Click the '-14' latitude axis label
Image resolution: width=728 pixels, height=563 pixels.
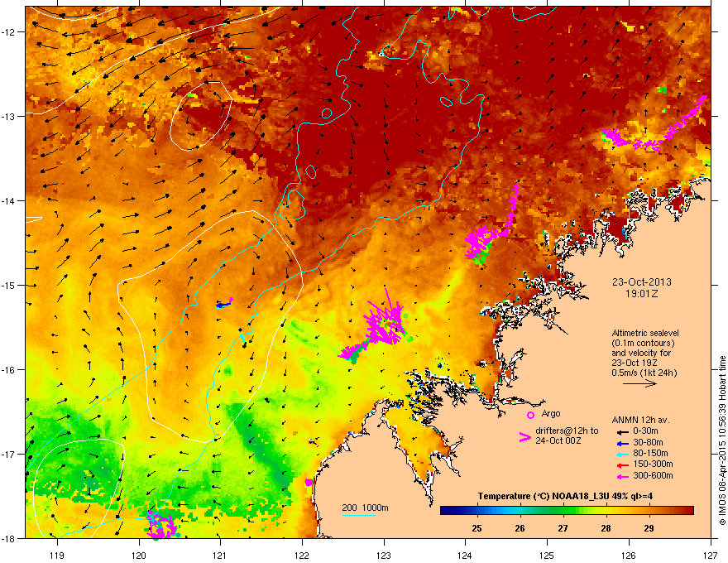(9, 201)
